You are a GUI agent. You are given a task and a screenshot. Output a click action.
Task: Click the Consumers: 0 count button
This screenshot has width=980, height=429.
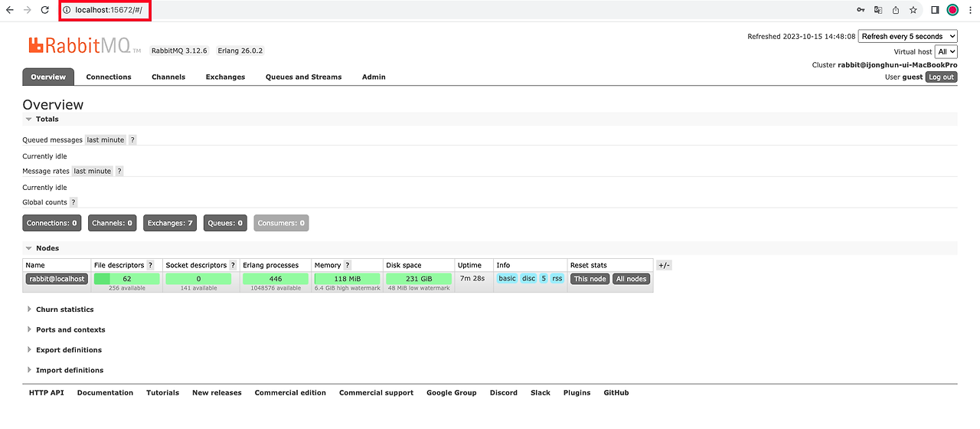(x=281, y=223)
